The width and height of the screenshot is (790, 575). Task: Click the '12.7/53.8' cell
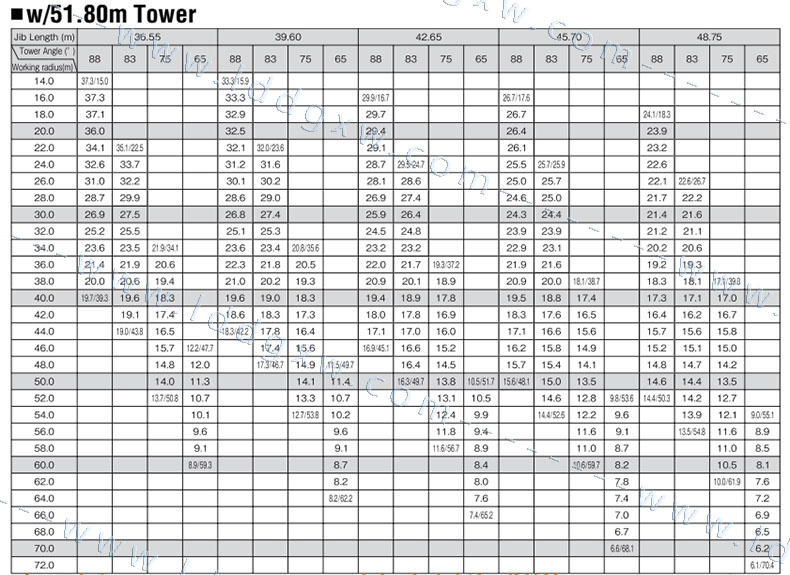click(x=306, y=415)
